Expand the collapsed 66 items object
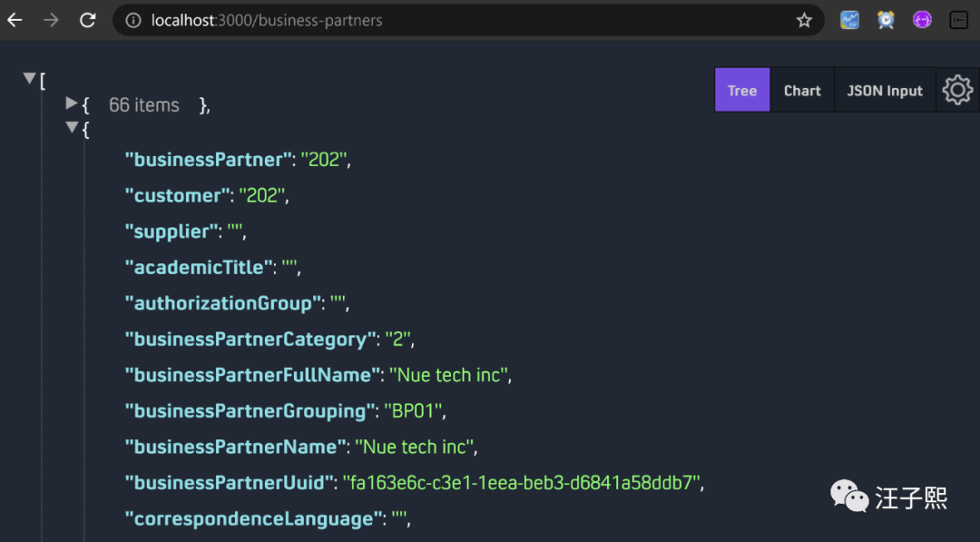 tap(72, 103)
